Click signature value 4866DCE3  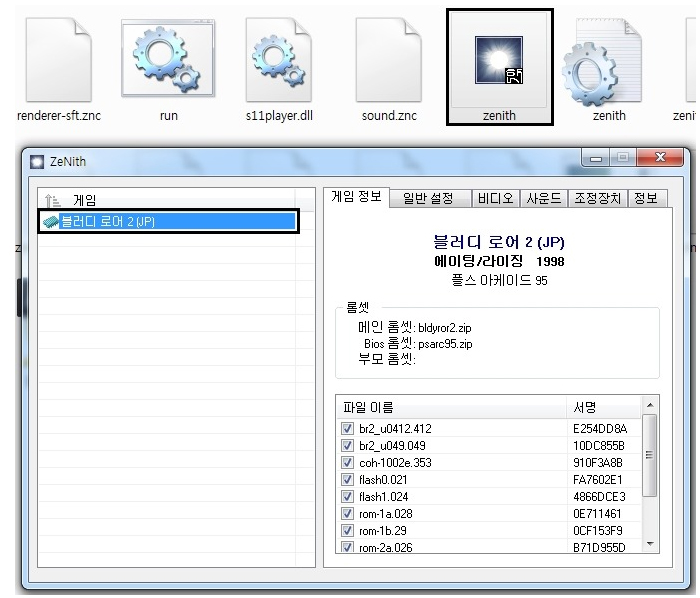point(599,497)
